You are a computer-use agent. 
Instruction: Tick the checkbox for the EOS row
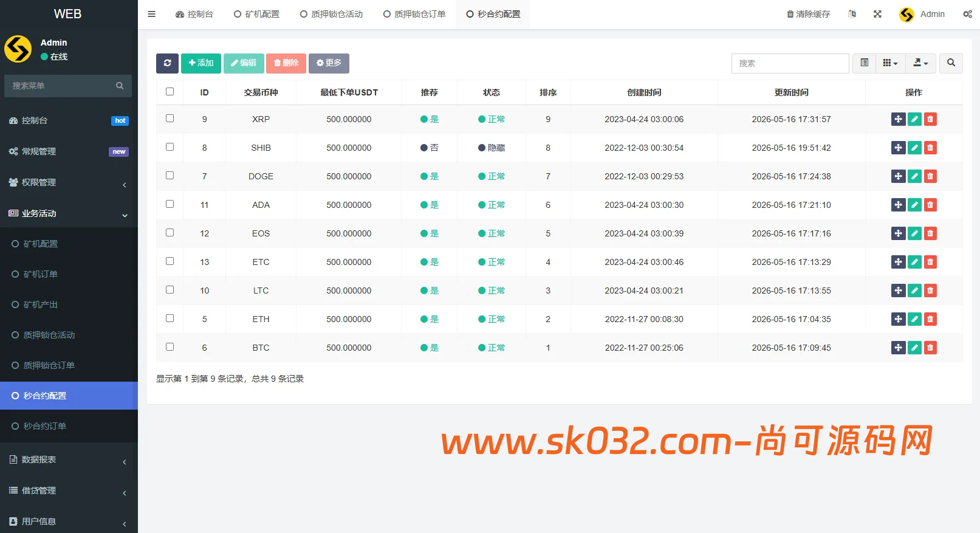point(170,233)
